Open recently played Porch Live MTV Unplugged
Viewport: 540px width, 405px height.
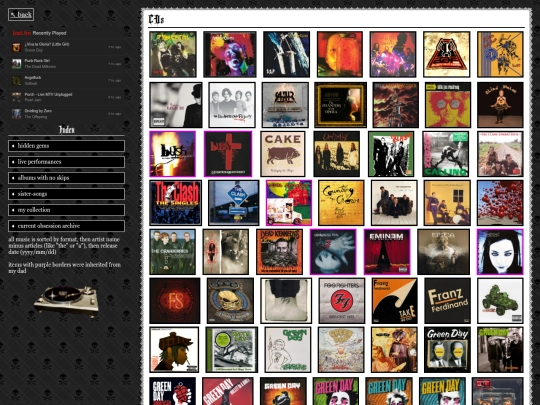[x=48, y=94]
